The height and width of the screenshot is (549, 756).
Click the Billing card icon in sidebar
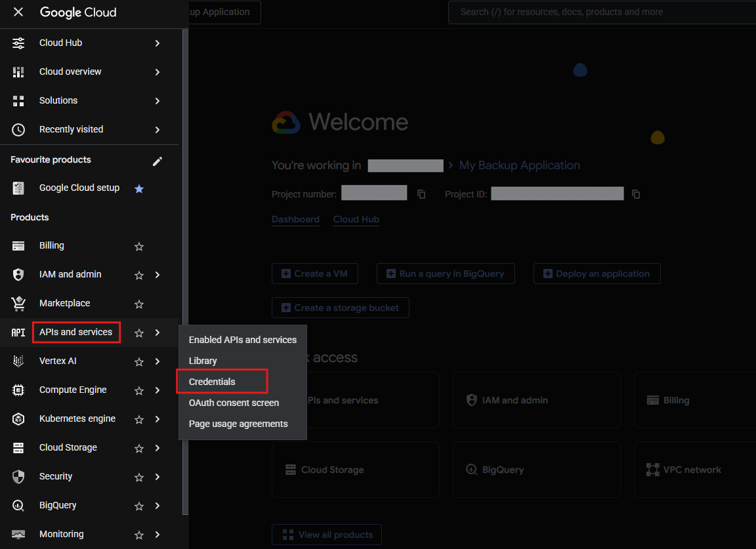tap(18, 246)
